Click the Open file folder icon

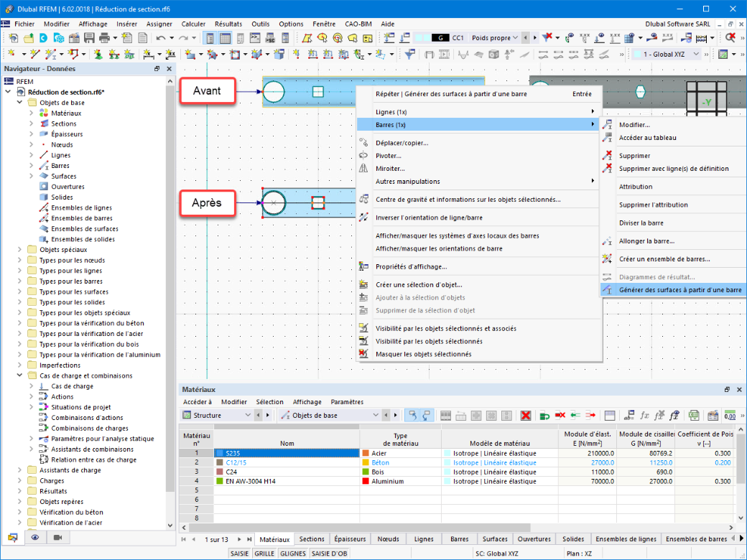(x=29, y=37)
